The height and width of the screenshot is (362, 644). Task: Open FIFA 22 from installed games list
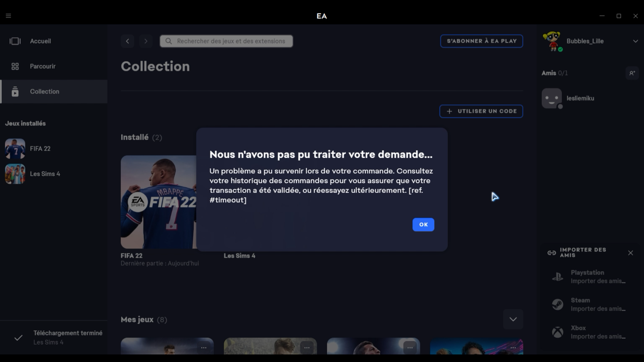coord(54,148)
